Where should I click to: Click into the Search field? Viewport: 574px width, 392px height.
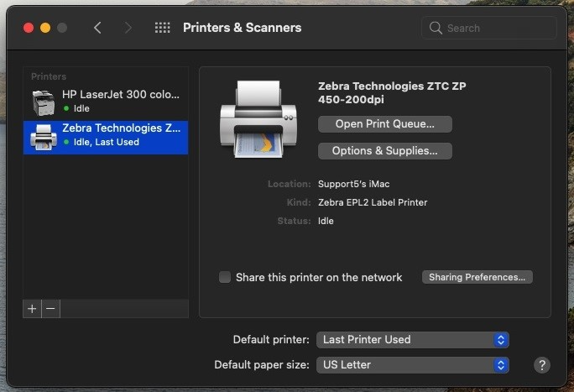(x=489, y=28)
